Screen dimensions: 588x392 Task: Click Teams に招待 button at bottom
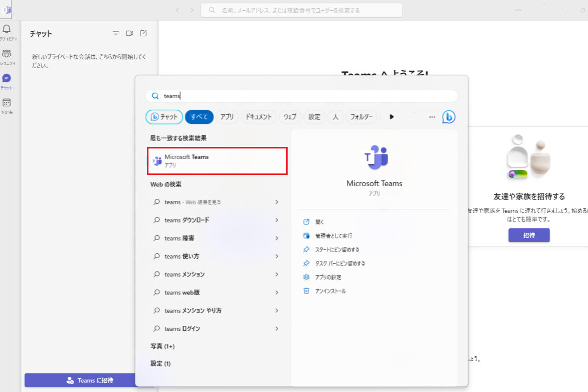coord(90,380)
